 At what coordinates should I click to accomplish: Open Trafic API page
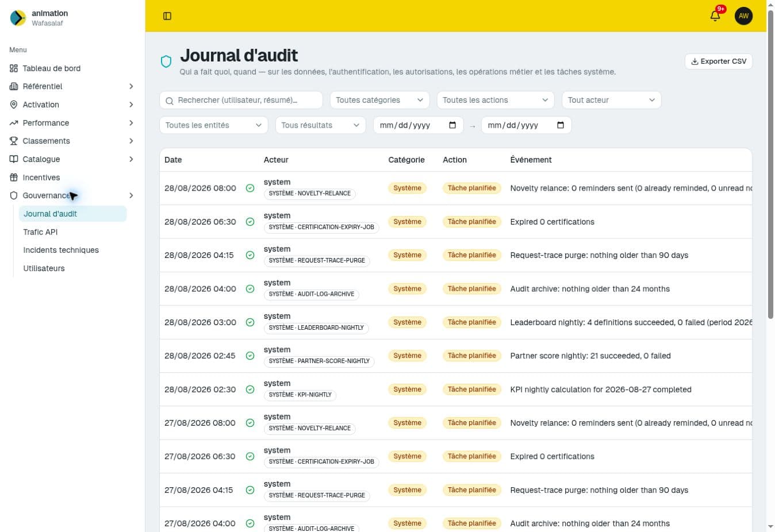click(x=72, y=232)
